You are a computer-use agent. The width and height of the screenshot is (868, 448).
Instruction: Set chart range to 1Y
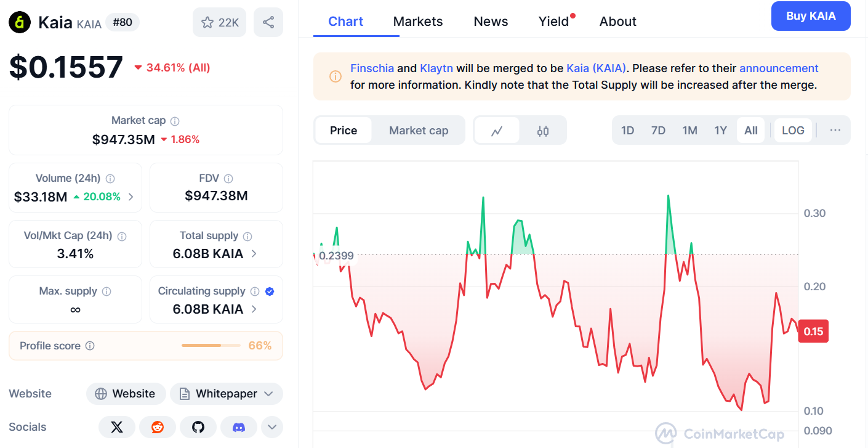point(720,131)
